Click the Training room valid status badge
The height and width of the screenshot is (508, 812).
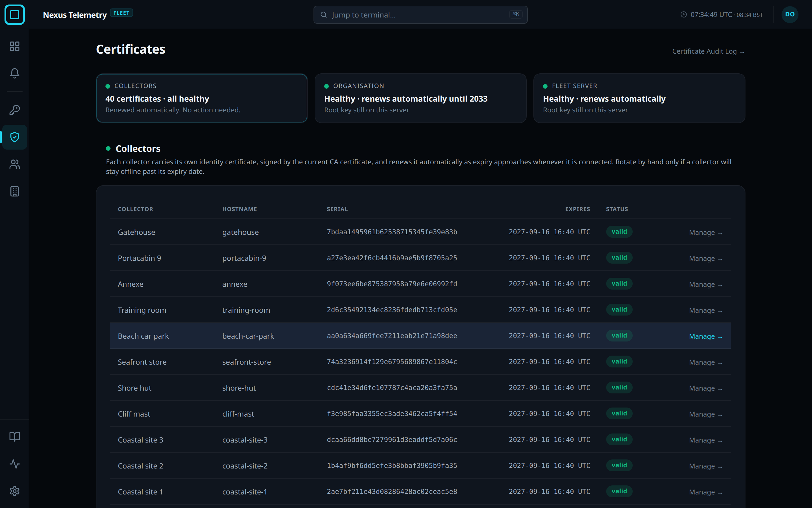[619, 309]
